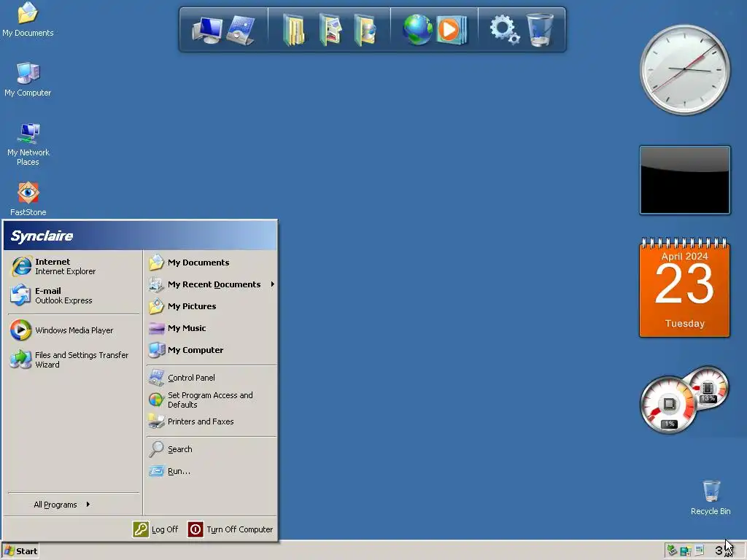
Task: Click the Safely Remove Hardware tray icon
Action: tap(672, 551)
